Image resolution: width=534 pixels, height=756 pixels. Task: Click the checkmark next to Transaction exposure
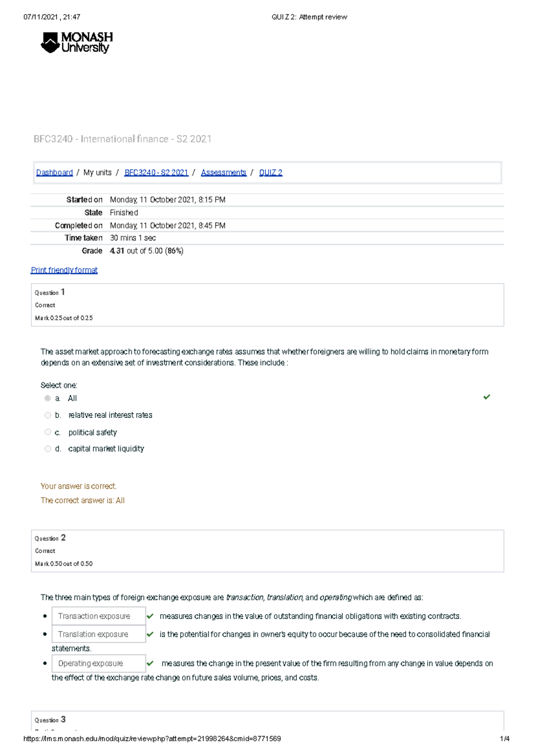150,616
